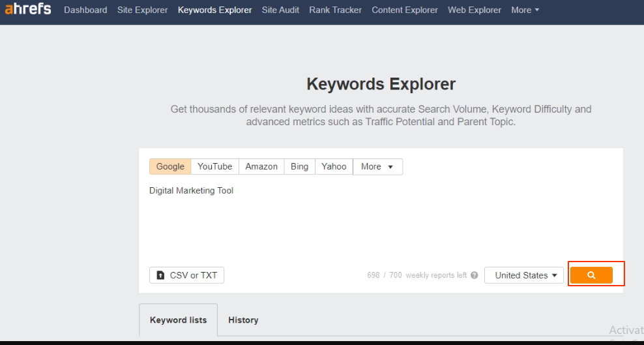Viewport: 644px width, 345px height.
Task: Click the orange search magnifier button
Action: (591, 275)
